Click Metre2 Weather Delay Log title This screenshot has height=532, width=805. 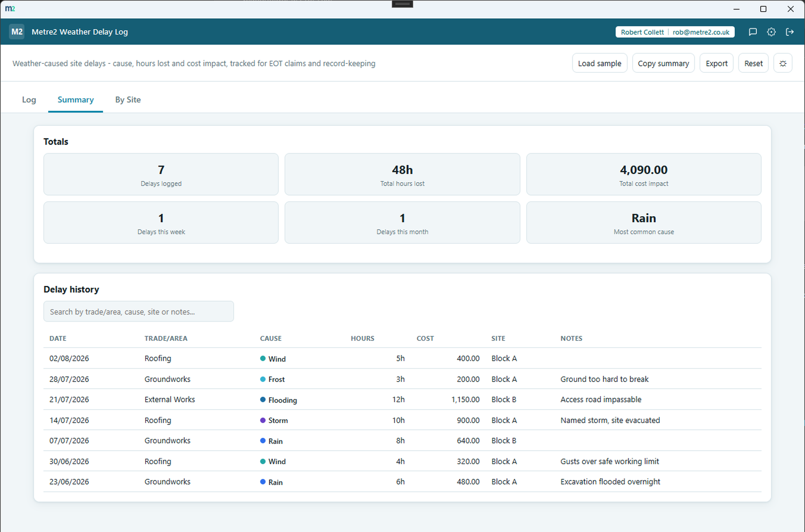click(80, 32)
